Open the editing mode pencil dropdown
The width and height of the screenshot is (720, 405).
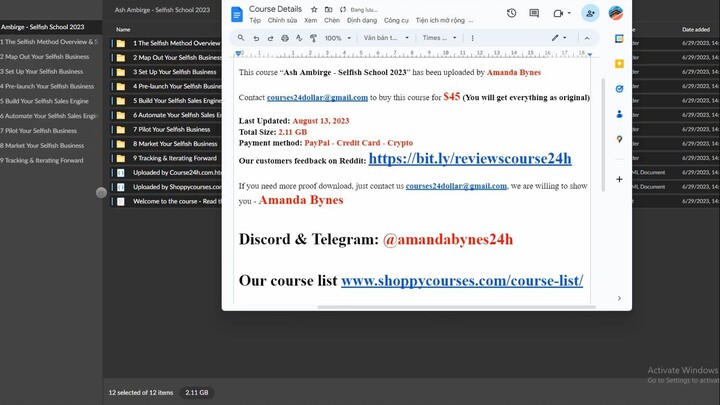[559, 38]
